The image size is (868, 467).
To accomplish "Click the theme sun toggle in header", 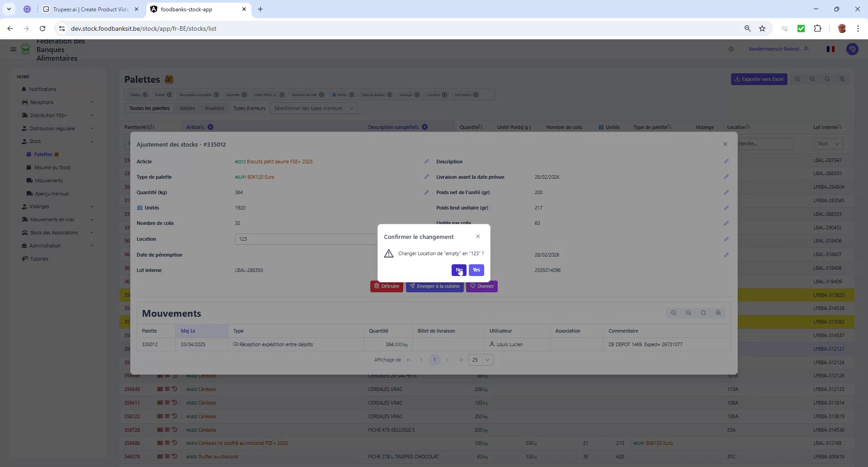I will pyautogui.click(x=731, y=49).
